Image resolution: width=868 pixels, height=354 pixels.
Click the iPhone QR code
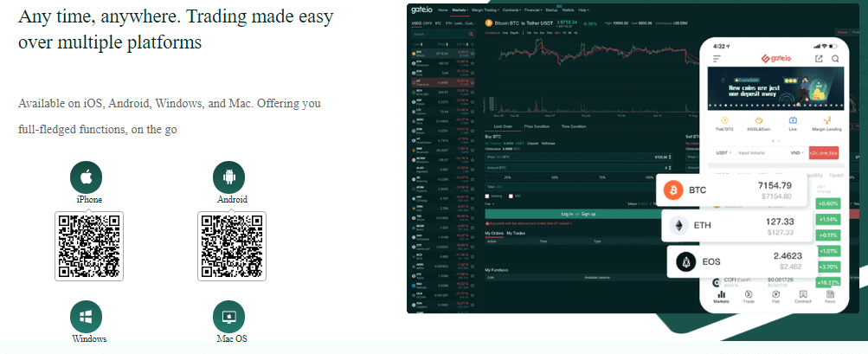point(89,246)
